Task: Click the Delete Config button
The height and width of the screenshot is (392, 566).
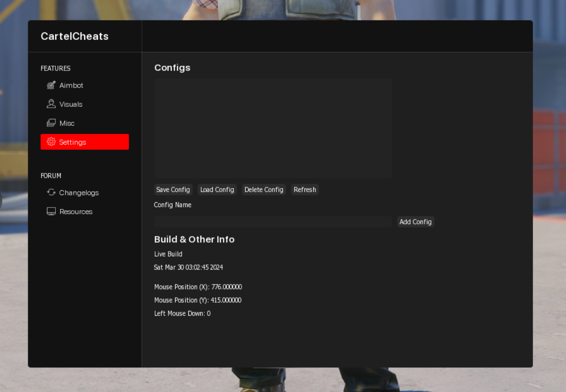Action: click(264, 190)
